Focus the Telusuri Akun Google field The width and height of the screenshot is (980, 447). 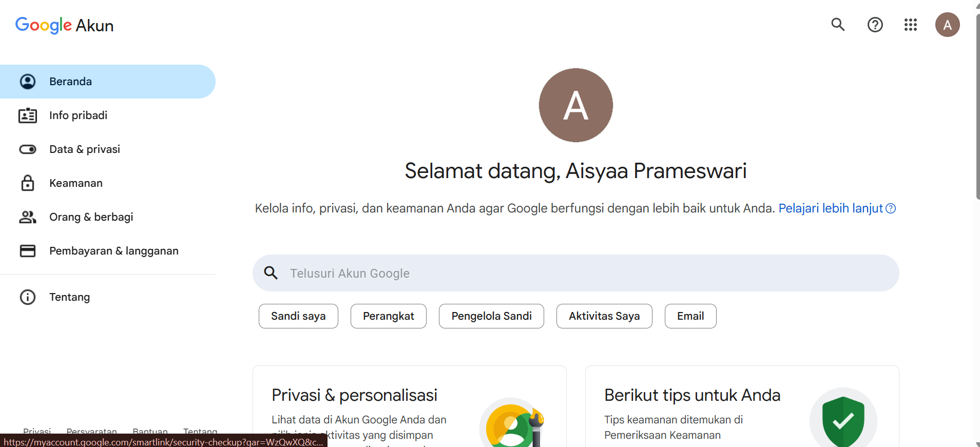(x=575, y=273)
